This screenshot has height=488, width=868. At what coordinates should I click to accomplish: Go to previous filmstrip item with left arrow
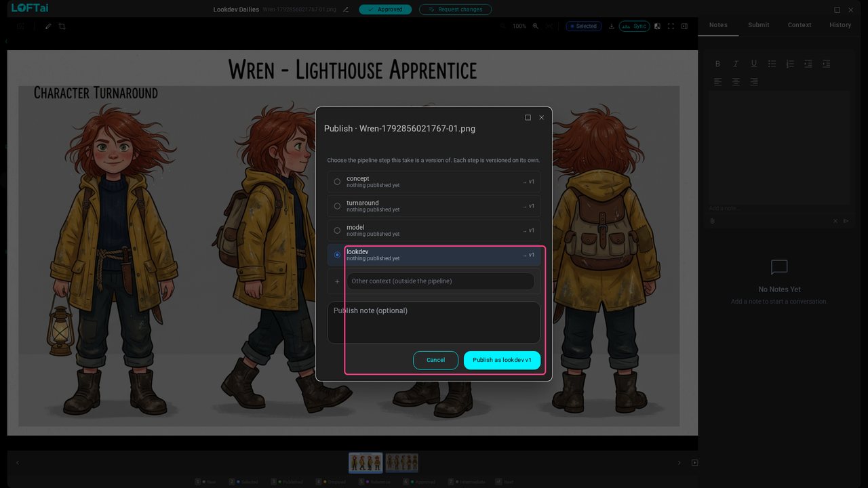tap(18, 463)
